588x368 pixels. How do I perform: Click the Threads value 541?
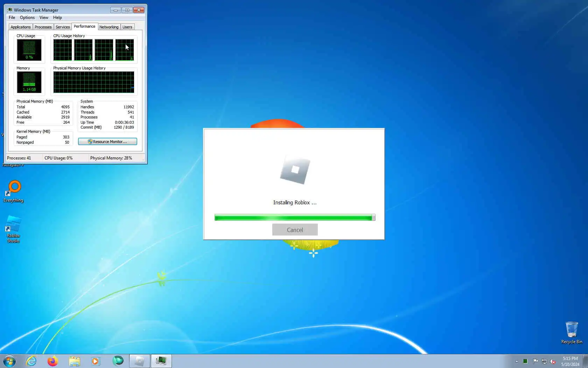(x=131, y=112)
